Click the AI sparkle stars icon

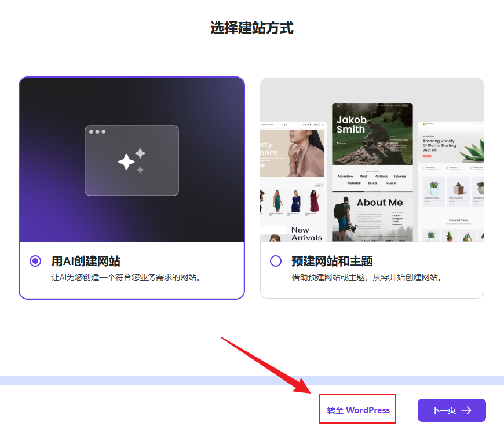point(132,161)
